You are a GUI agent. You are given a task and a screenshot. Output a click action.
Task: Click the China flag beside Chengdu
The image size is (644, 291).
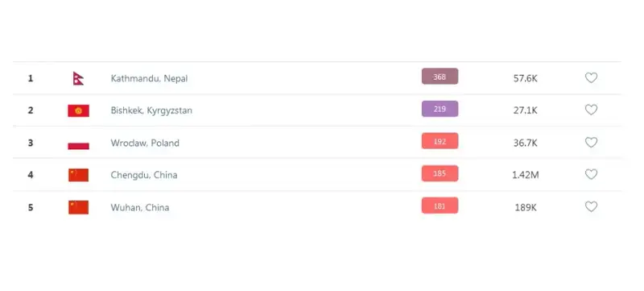coord(78,175)
